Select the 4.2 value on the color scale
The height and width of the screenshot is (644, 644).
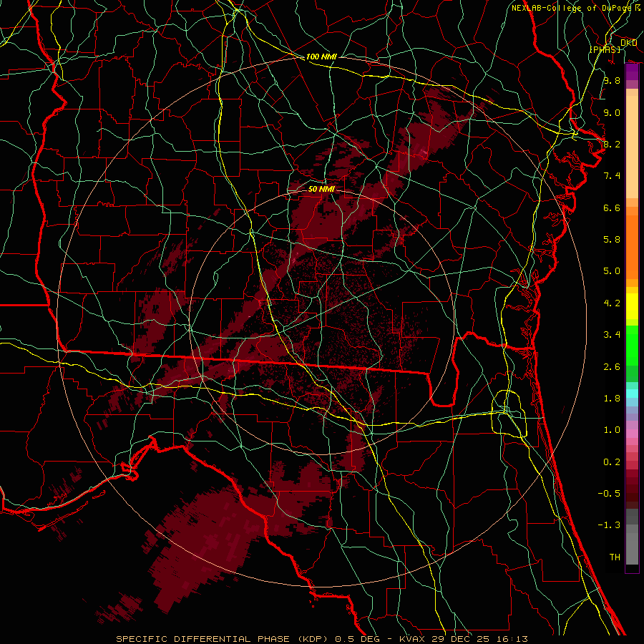point(612,303)
